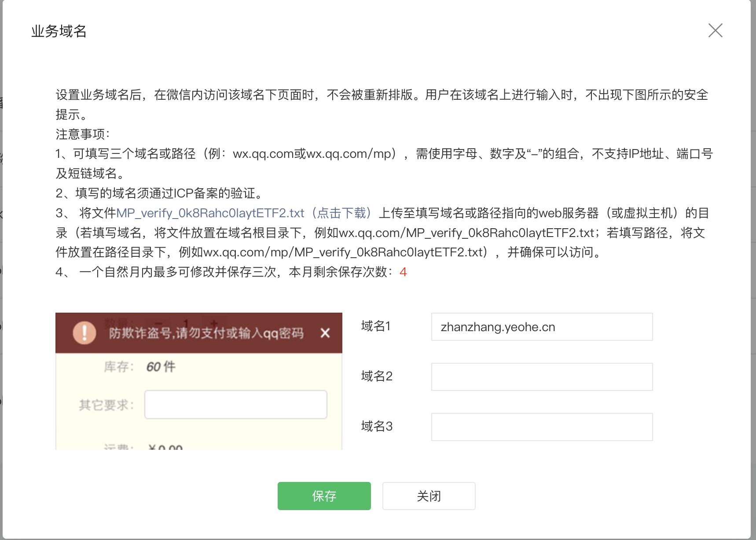Click the 域名2 label
This screenshot has height=540, width=756.
pyautogui.click(x=377, y=376)
